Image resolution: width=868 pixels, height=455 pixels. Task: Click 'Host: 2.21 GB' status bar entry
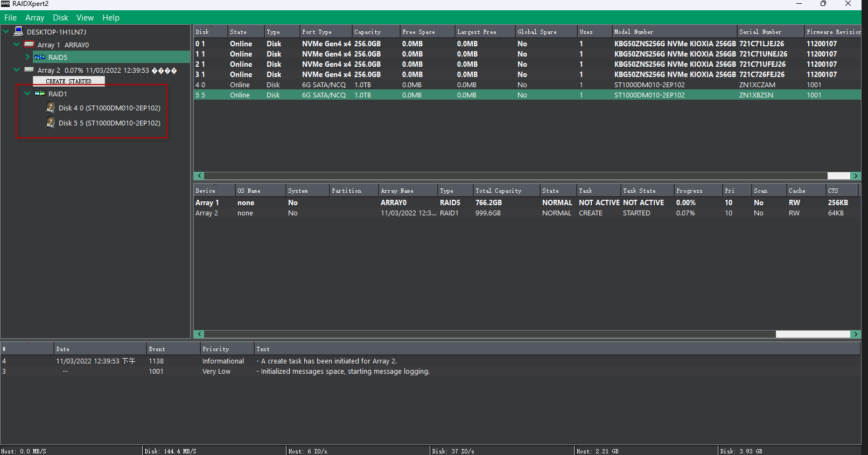646,451
